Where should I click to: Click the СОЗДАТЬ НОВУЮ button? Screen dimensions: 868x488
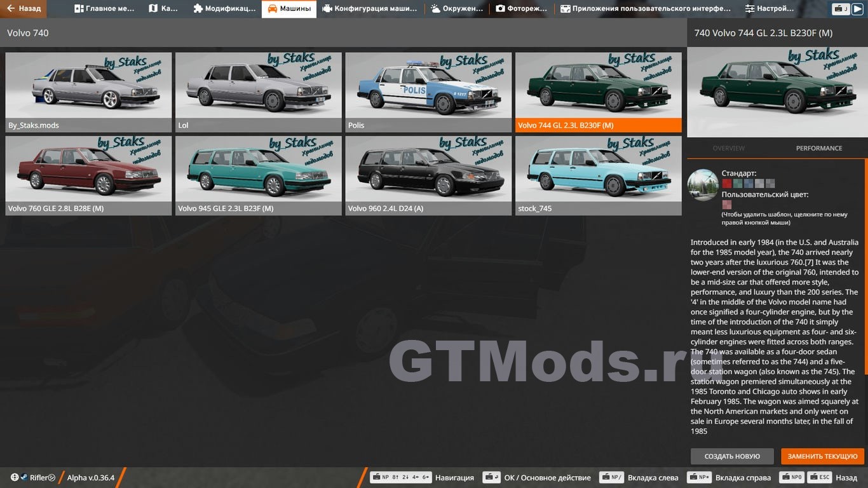732,456
